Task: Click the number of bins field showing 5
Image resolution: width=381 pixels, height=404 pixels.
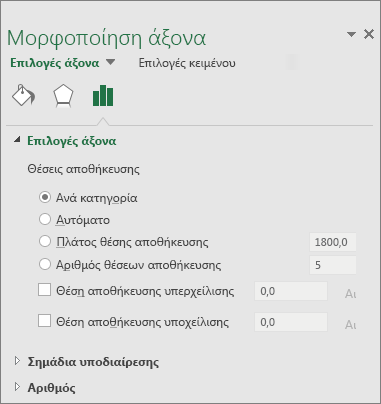Action: point(333,265)
